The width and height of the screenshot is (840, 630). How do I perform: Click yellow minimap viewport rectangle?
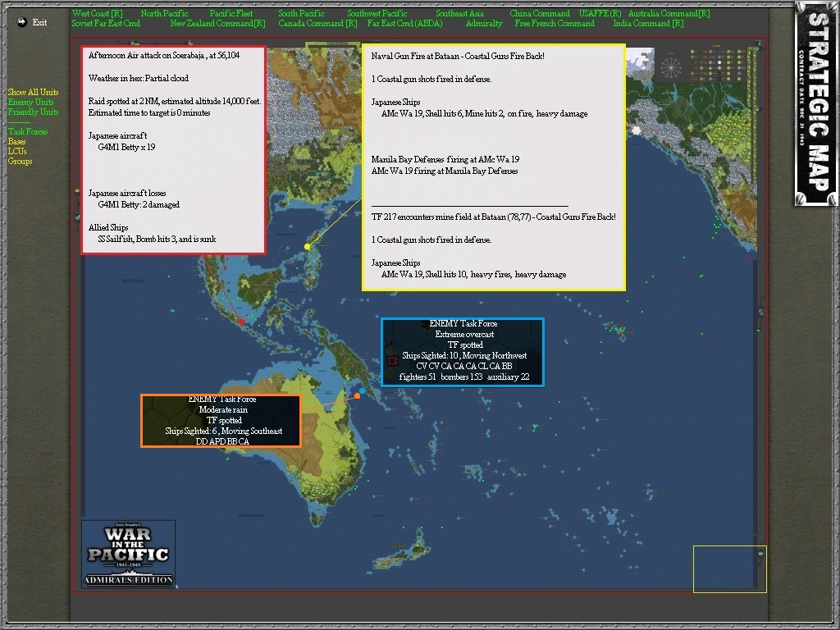pos(729,569)
